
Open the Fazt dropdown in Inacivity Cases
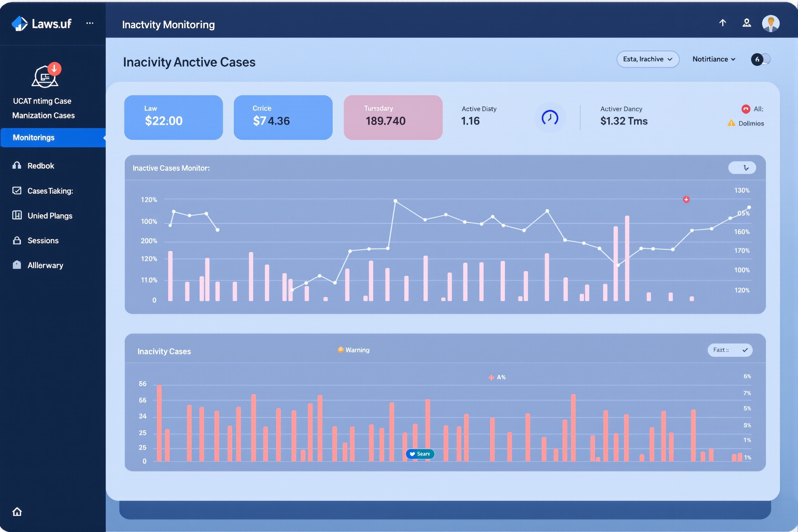tap(730, 350)
